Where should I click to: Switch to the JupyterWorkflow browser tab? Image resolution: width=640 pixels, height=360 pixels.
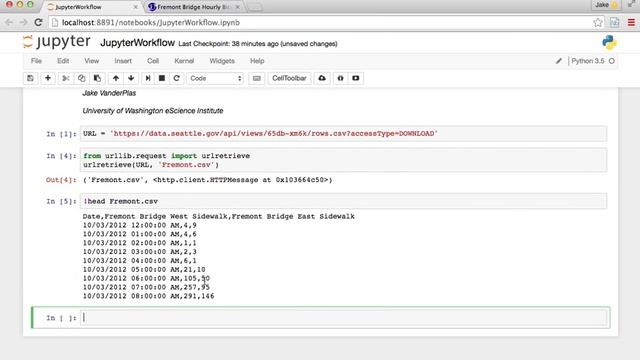(x=92, y=7)
